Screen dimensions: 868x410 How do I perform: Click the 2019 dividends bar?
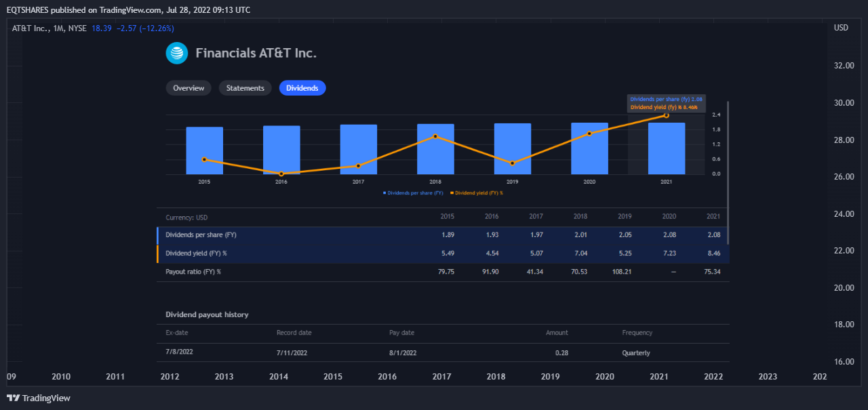[x=513, y=148]
